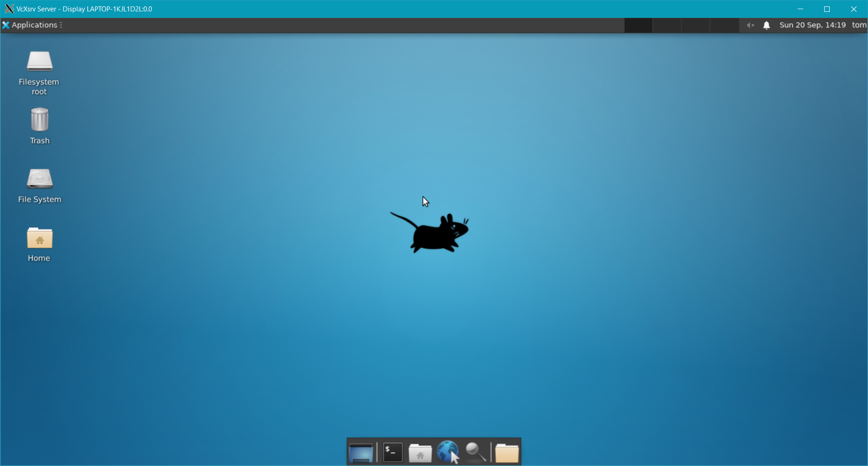868x466 pixels.
Task: Expand the Applications menu chevron
Action: (61, 25)
